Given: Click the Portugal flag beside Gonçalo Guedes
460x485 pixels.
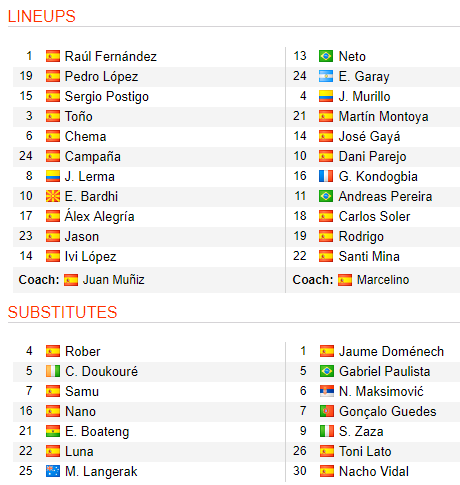Looking at the screenshot, I should [x=327, y=411].
